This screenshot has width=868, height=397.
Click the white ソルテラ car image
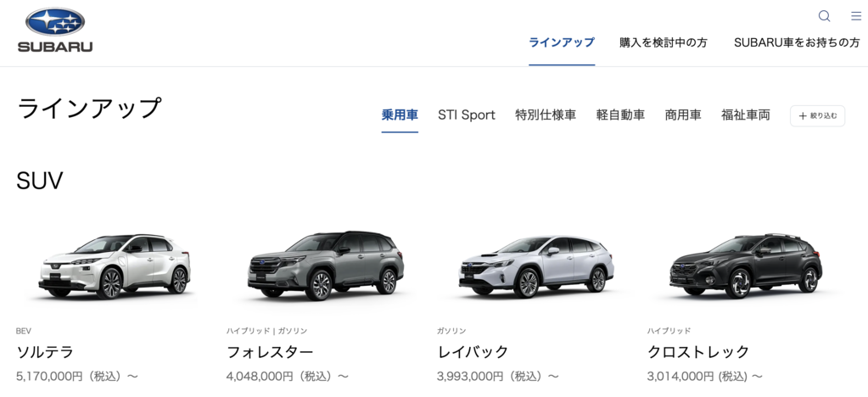115,266
